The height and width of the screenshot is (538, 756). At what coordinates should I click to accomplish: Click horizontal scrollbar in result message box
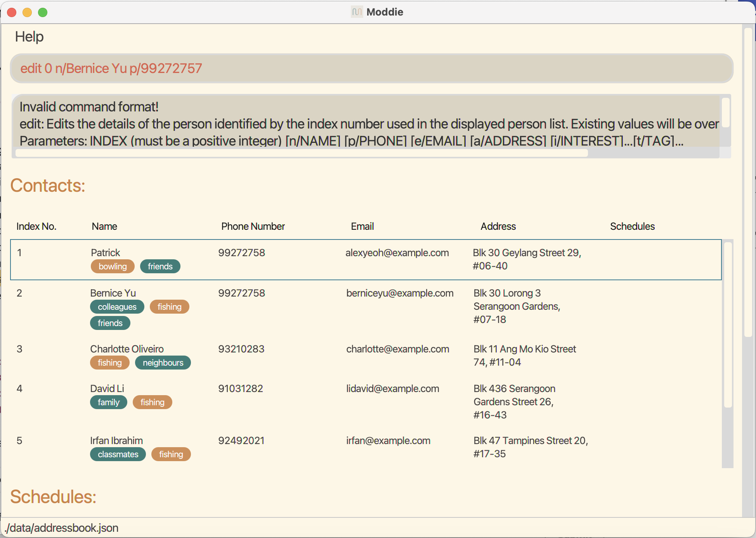302,153
